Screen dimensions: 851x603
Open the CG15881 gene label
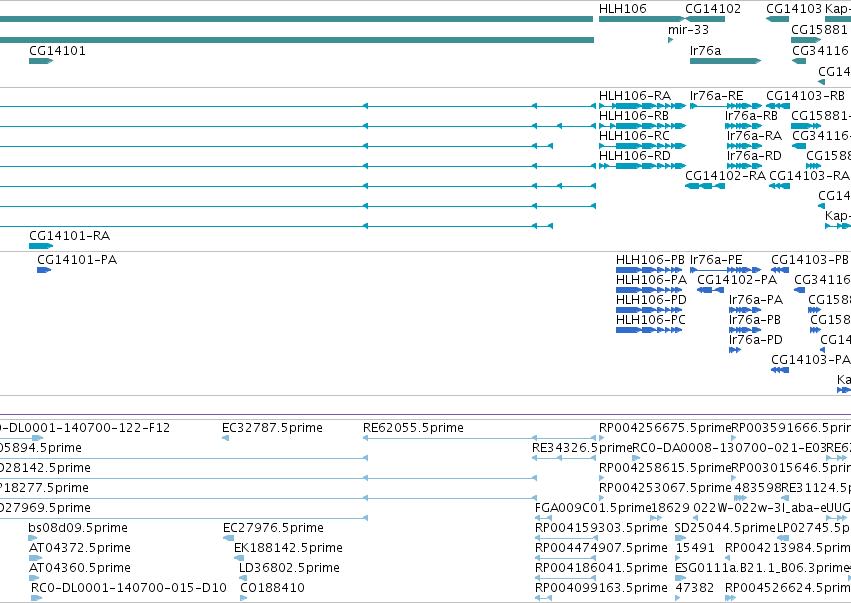(819, 30)
